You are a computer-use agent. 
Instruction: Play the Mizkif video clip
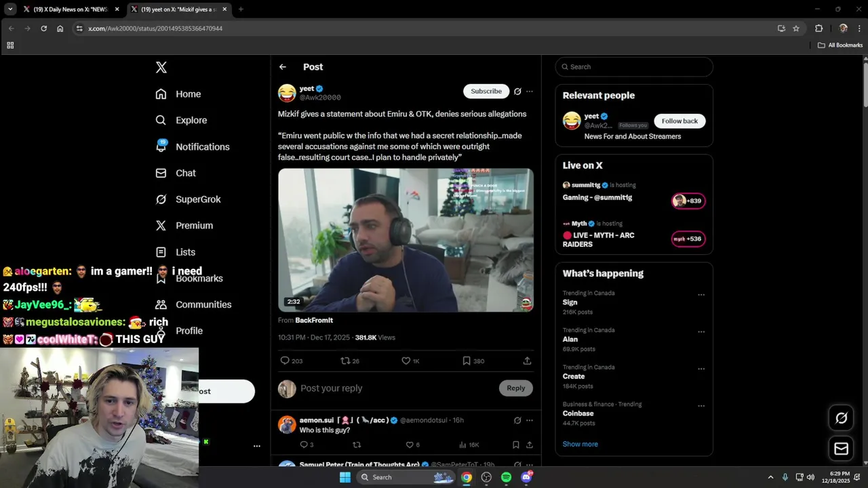[406, 240]
